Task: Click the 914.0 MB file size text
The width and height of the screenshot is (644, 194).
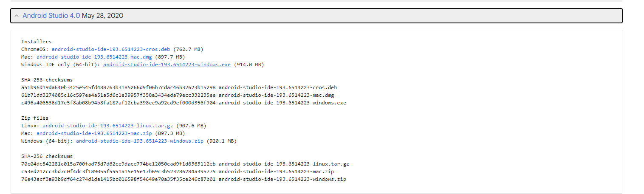Action: click(x=249, y=65)
